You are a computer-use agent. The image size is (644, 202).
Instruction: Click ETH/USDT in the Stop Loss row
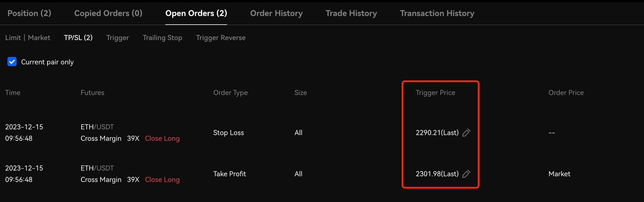point(97,127)
